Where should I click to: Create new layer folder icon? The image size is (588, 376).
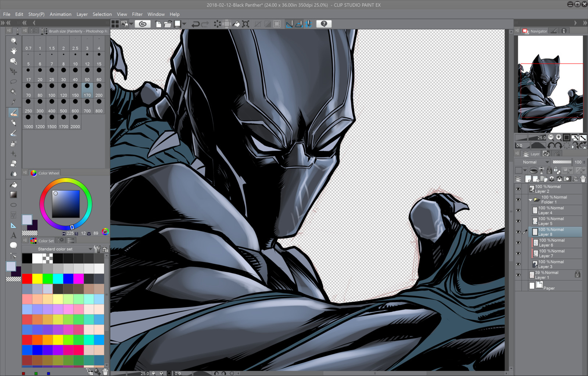(544, 179)
